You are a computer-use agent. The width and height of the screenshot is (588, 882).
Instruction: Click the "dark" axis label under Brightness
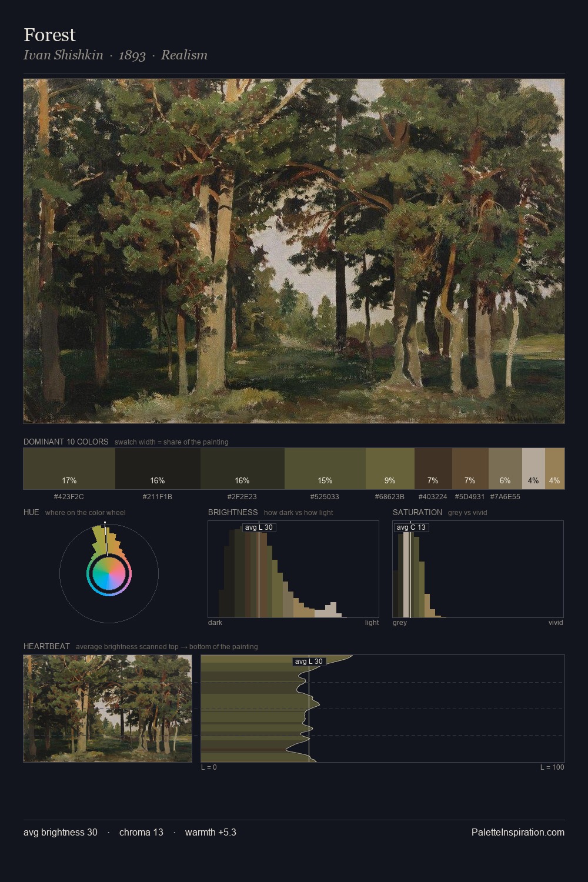(x=215, y=623)
